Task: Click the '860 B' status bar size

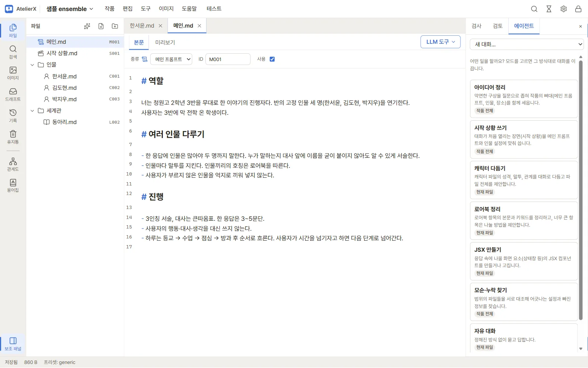Action: tap(31, 362)
